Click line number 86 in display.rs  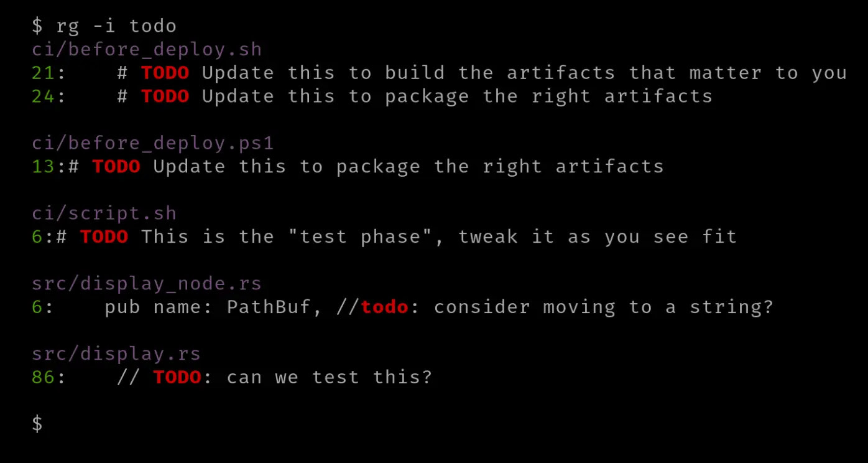(44, 378)
